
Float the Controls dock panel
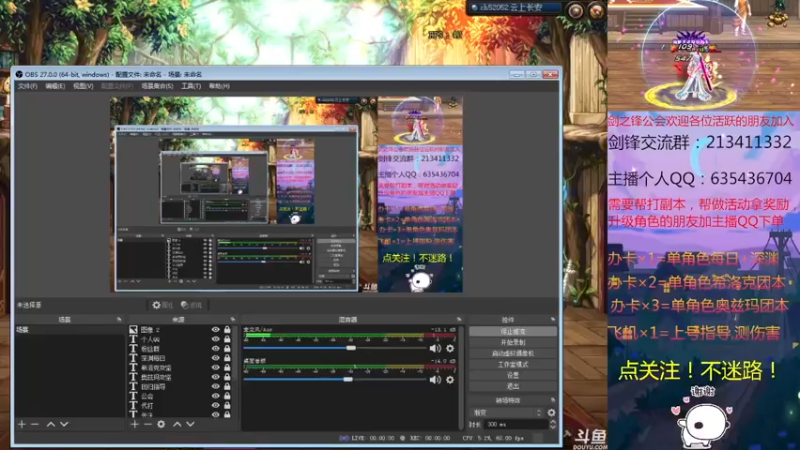click(x=553, y=319)
